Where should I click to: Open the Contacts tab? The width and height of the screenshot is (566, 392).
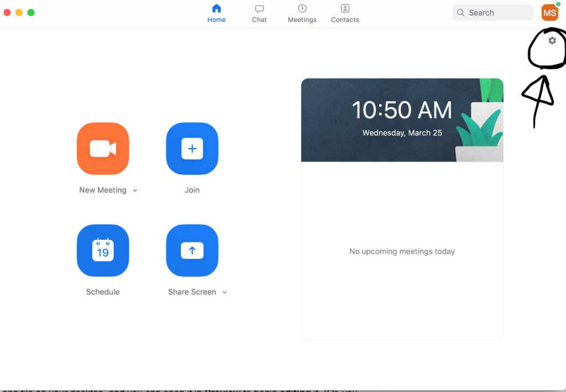(x=345, y=13)
